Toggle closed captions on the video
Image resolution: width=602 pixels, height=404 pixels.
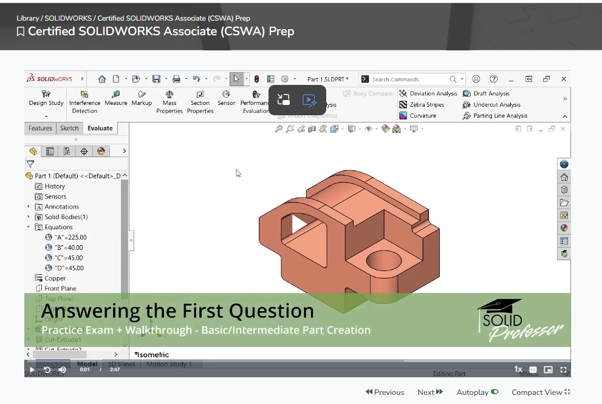click(x=533, y=369)
